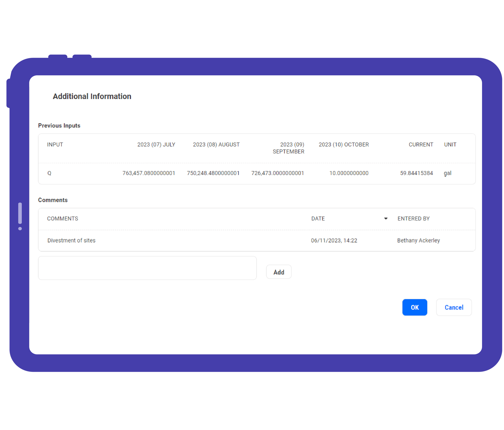This screenshot has width=504, height=430.
Task: Select the Additional Information title
Action: (92, 96)
